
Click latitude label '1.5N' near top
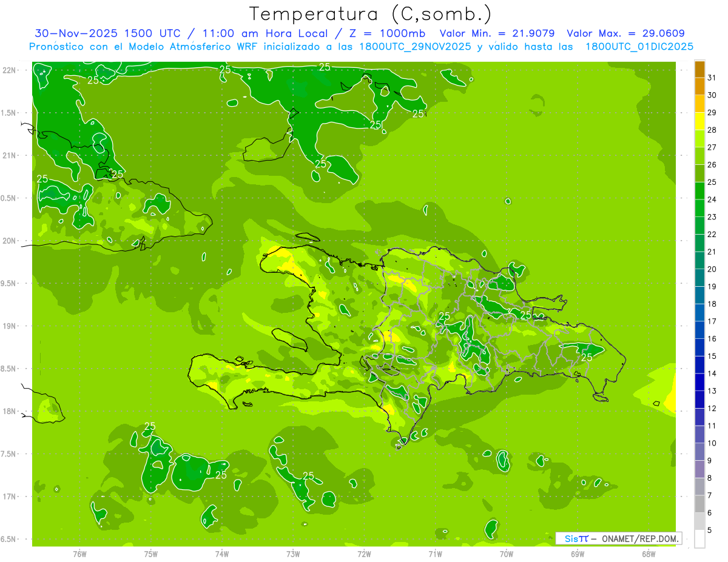coord(8,113)
